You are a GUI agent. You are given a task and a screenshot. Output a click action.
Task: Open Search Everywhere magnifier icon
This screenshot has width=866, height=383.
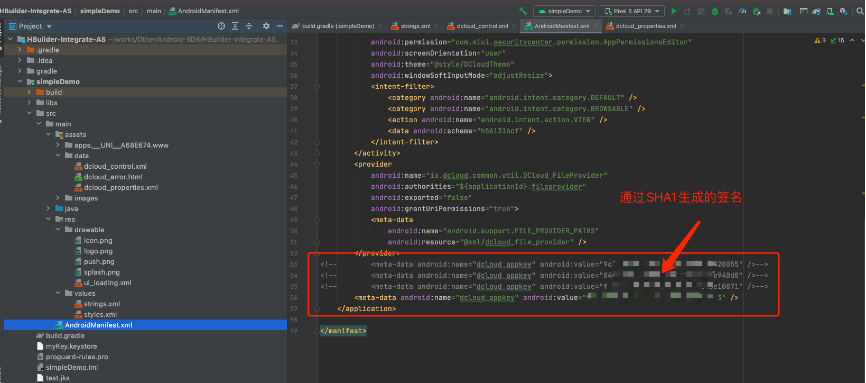(859, 11)
